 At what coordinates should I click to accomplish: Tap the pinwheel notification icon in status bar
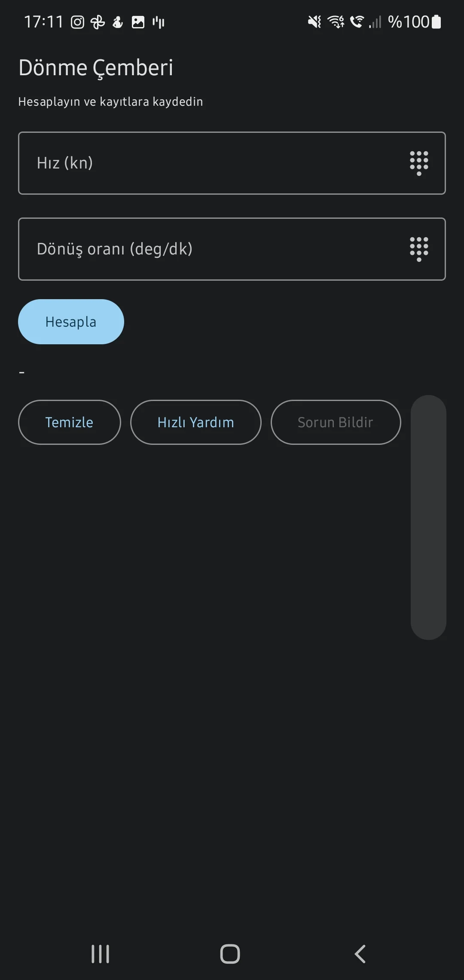click(98, 22)
